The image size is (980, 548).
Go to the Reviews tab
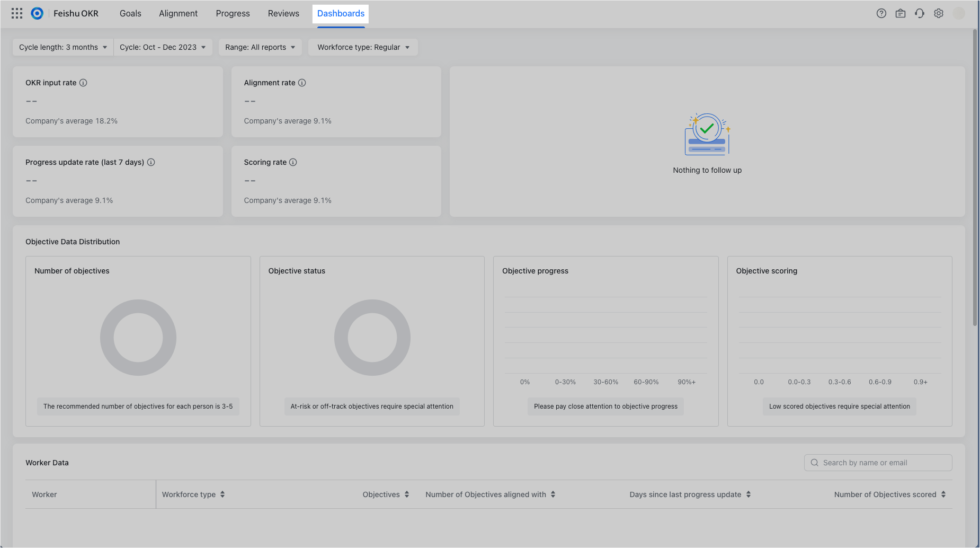click(x=283, y=14)
